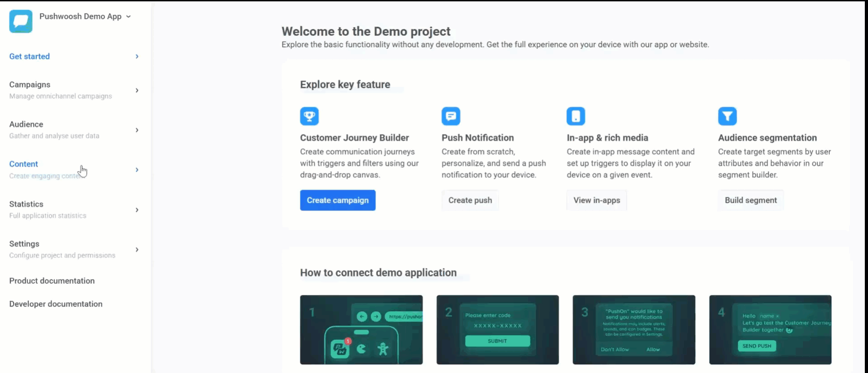This screenshot has width=868, height=373.
Task: Click the Create campaign button
Action: pyautogui.click(x=338, y=200)
